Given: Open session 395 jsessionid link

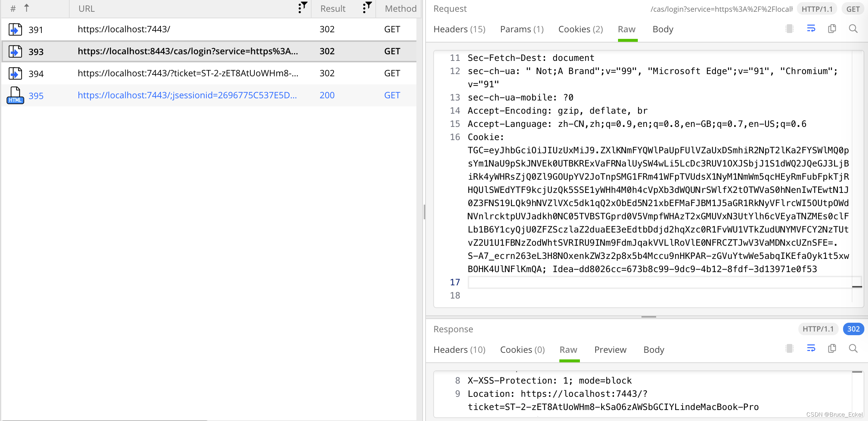Looking at the screenshot, I should pos(187,95).
